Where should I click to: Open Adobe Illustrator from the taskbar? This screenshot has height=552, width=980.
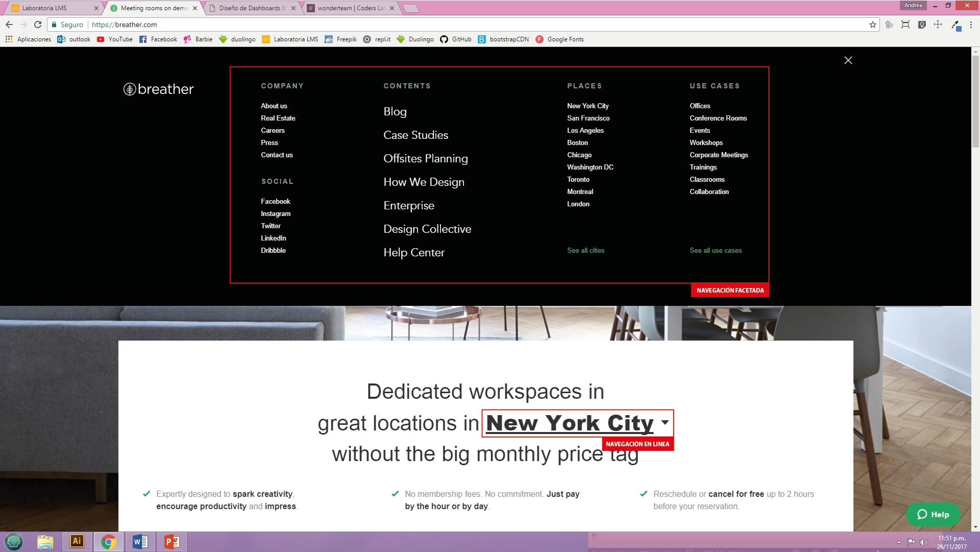tap(77, 541)
